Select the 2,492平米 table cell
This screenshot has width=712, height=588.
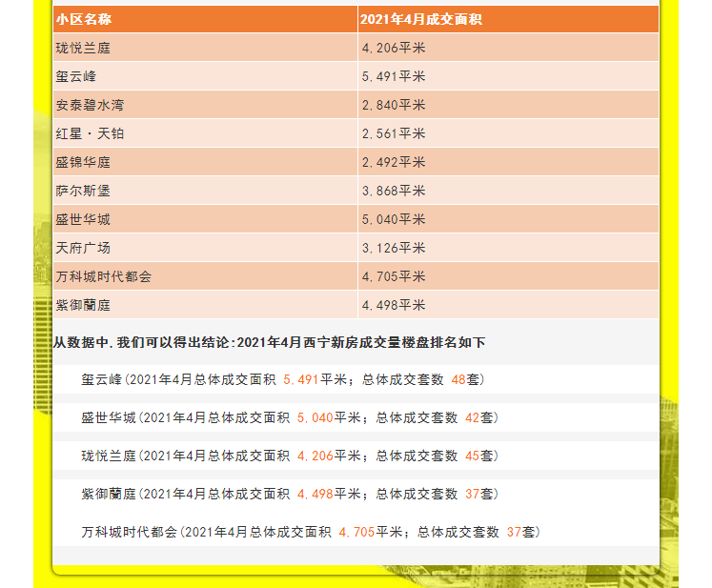click(508, 162)
